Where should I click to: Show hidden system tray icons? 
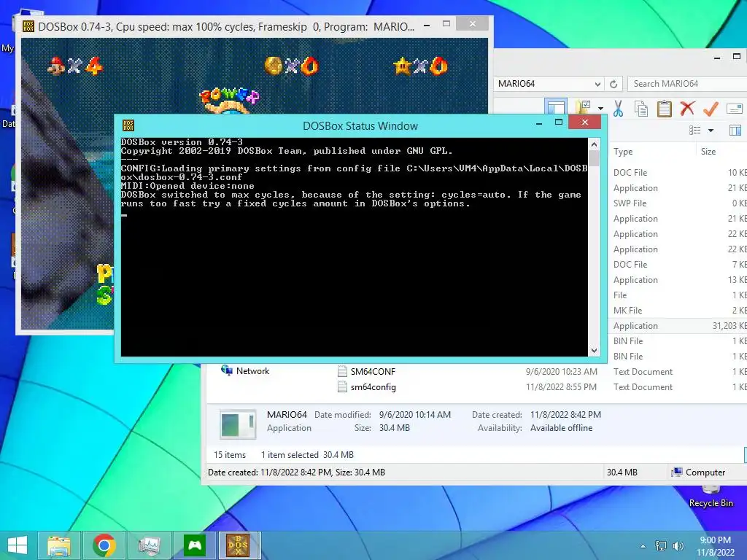coord(643,546)
